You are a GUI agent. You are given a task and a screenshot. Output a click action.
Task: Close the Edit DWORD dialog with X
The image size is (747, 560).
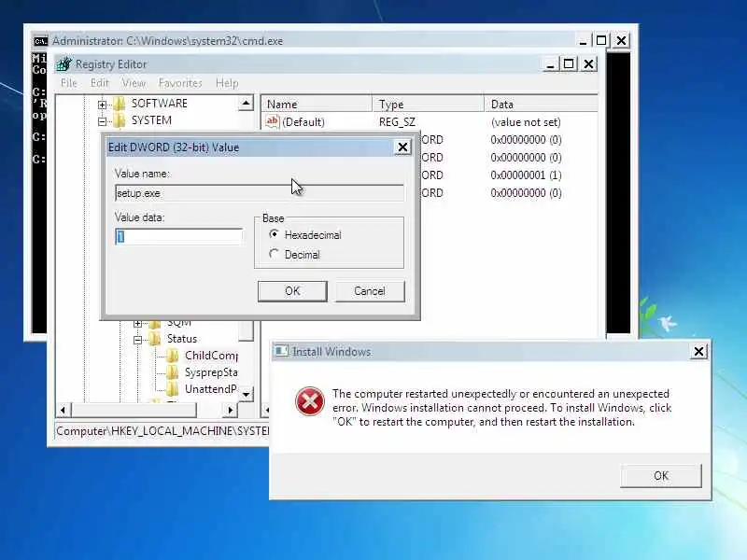[x=402, y=147]
